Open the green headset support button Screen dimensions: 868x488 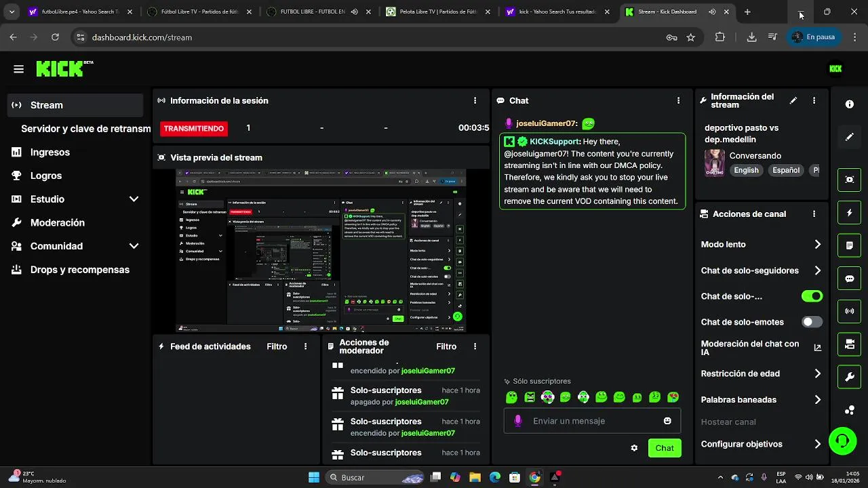pos(842,441)
